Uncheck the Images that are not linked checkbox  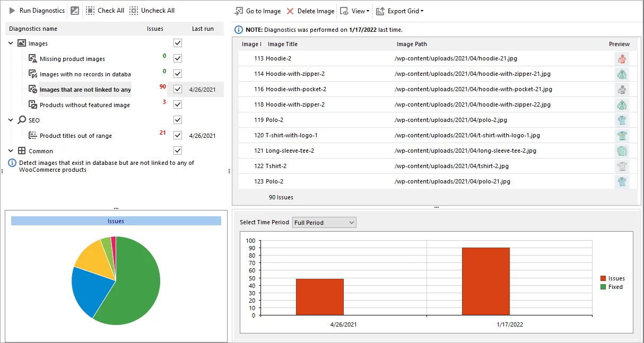[x=178, y=89]
